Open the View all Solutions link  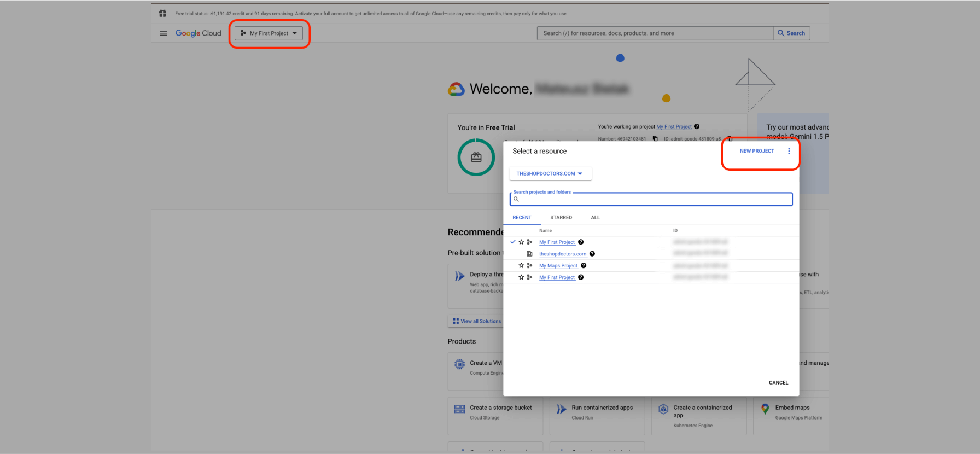pyautogui.click(x=477, y=322)
